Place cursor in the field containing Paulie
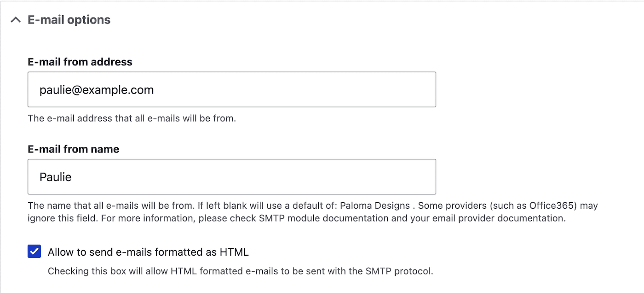The image size is (644, 293). [55, 176]
